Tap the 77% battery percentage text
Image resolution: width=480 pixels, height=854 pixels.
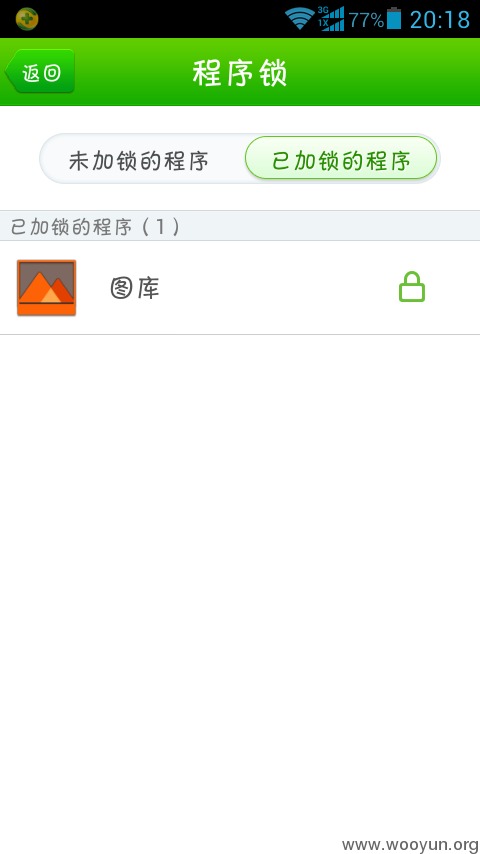tap(366, 20)
